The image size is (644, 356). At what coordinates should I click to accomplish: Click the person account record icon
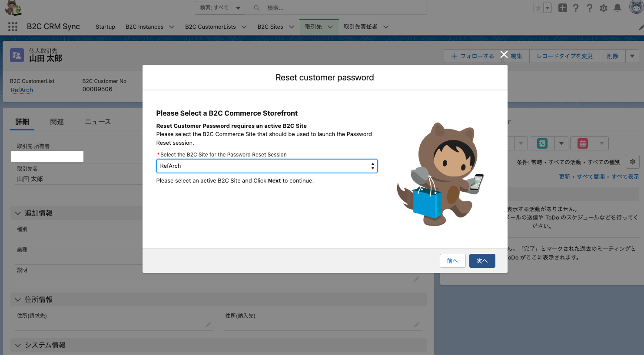click(x=17, y=55)
